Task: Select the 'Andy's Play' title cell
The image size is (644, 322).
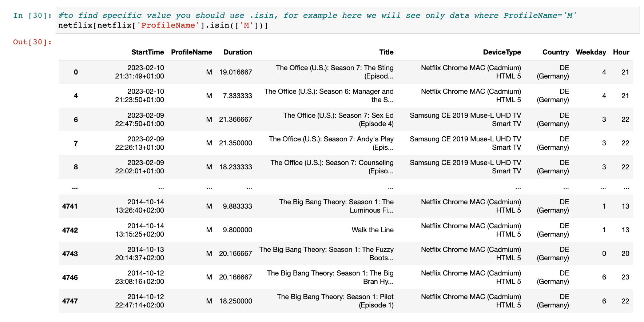Action: [x=331, y=143]
